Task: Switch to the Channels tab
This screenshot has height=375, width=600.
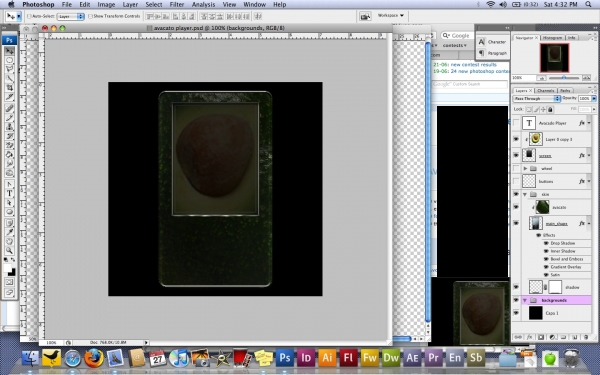Action: coord(546,91)
